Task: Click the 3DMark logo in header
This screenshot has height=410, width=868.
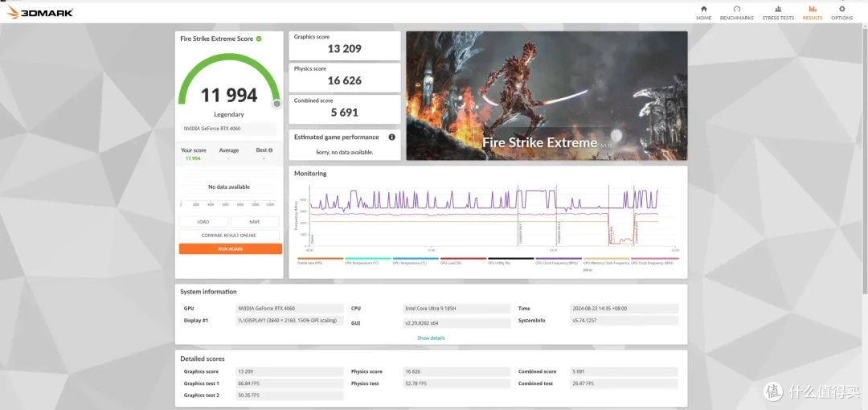Action: pos(40,12)
